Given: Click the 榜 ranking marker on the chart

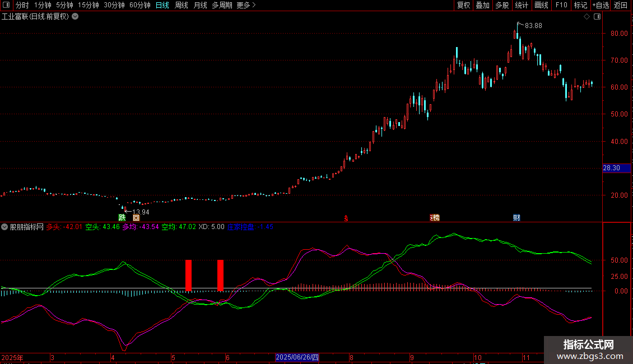Looking at the screenshot, I should tap(435, 218).
